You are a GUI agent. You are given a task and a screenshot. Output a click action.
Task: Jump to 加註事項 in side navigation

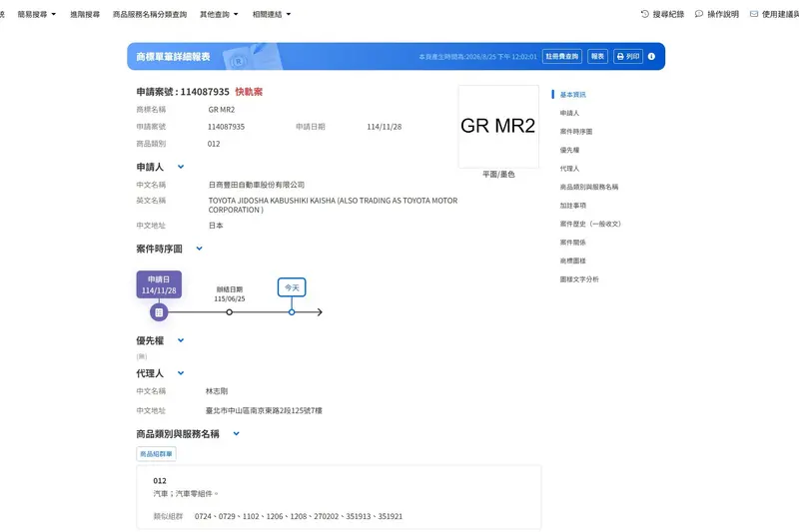point(572,206)
